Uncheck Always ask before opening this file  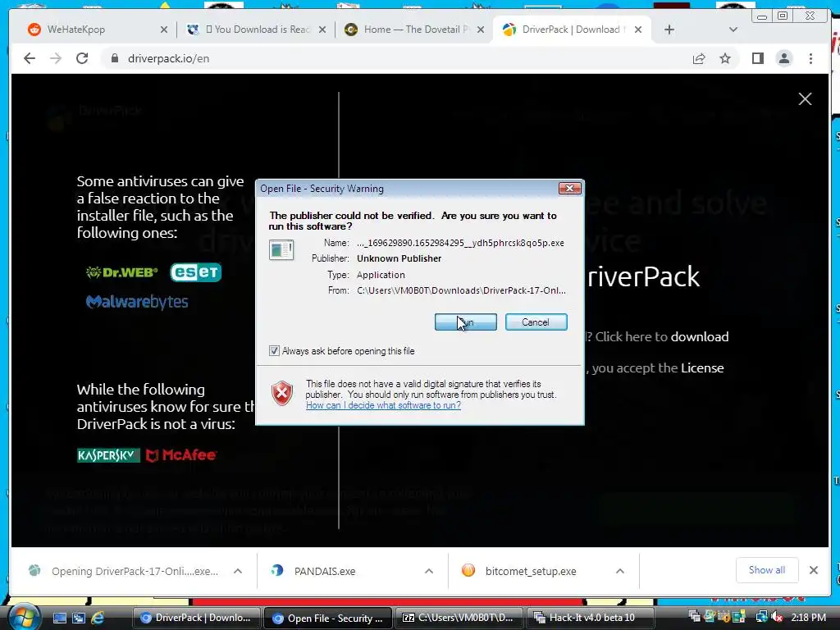(x=274, y=351)
